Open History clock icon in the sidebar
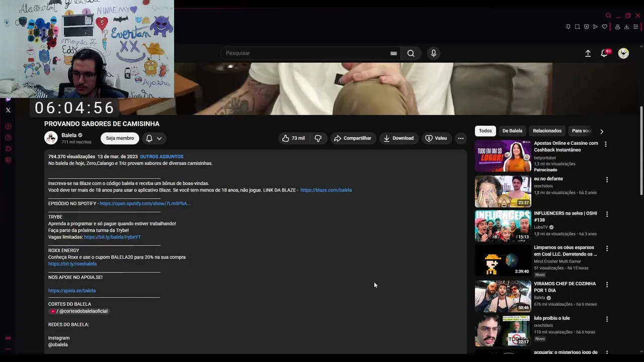Image resolution: width=644 pixels, height=362 pixels. [8, 138]
